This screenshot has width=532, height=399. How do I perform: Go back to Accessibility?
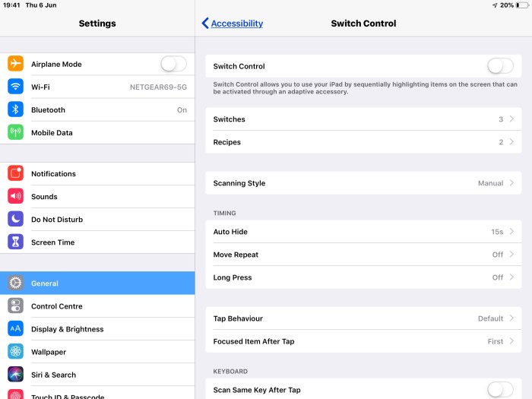tap(233, 24)
